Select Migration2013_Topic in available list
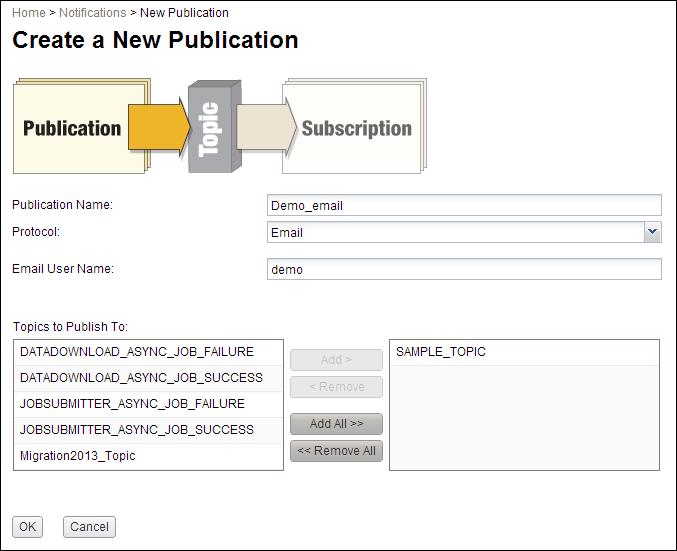The image size is (677, 551). [149, 456]
